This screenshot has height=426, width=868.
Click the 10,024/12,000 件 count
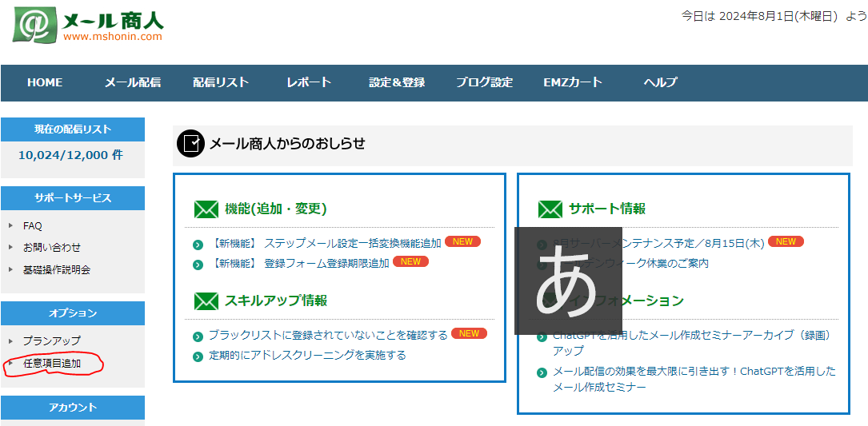71,155
